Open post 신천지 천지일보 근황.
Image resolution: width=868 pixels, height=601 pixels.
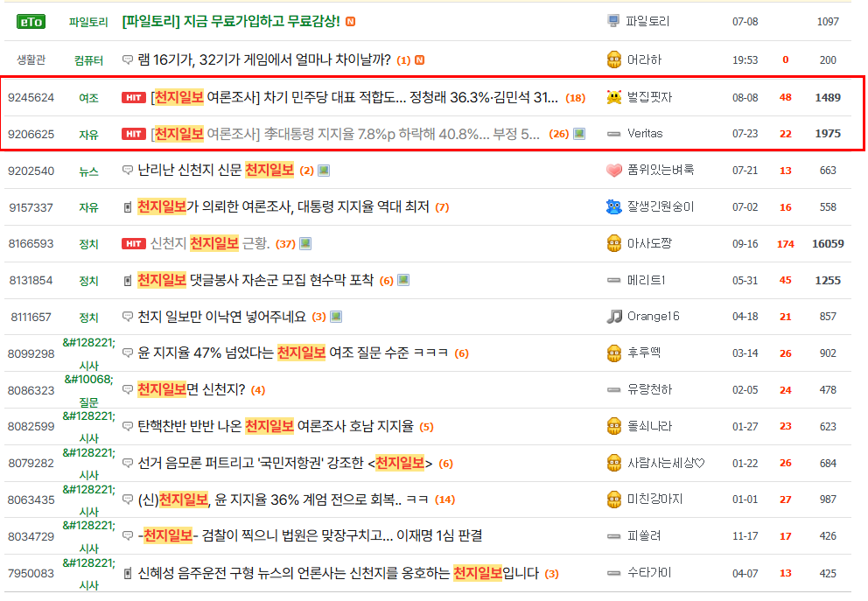(210, 243)
